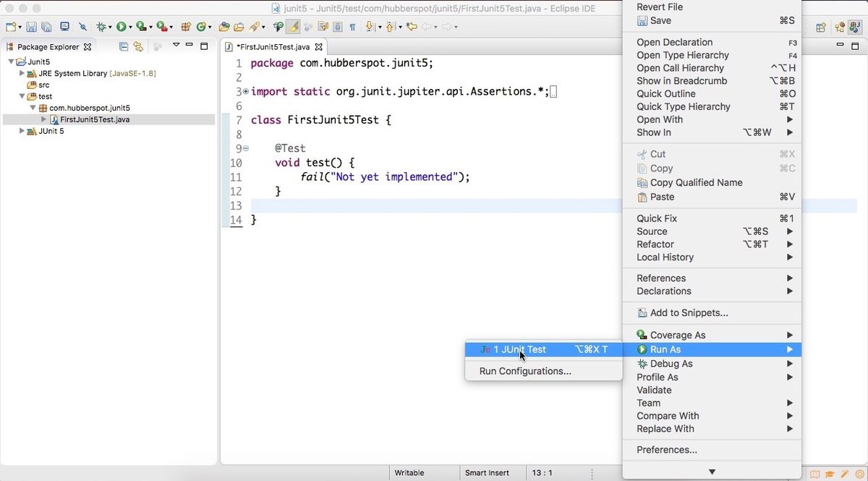
Task: Collapse the Junit5 project tree node
Action: pos(11,62)
